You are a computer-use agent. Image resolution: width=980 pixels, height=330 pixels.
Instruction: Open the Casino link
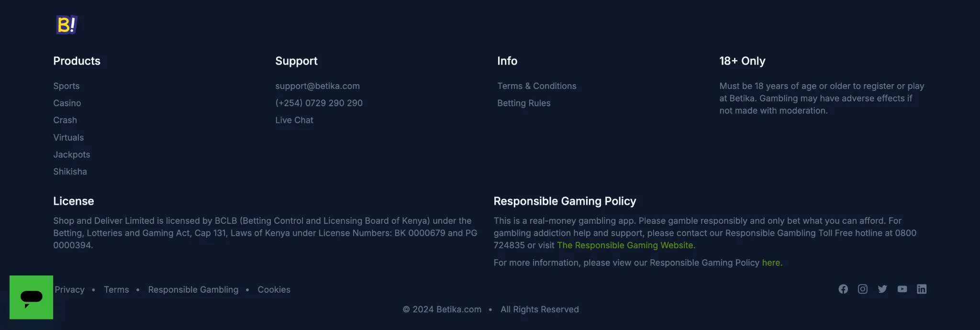coord(67,103)
